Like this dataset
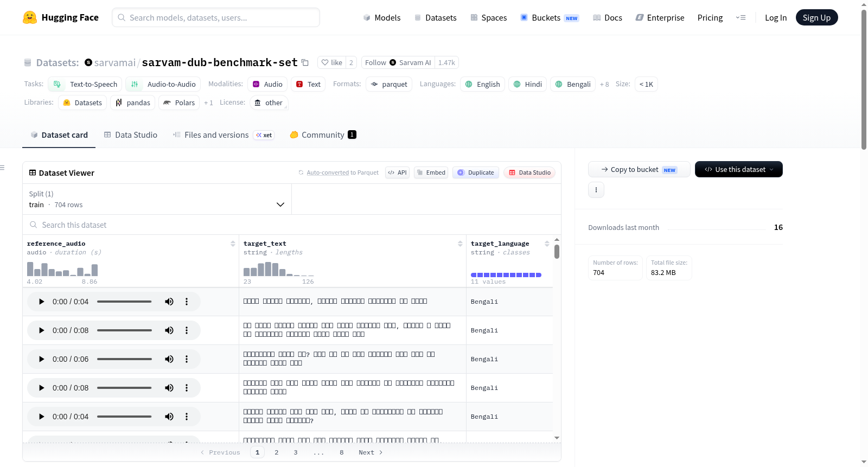The width and height of the screenshot is (868, 467). point(331,62)
